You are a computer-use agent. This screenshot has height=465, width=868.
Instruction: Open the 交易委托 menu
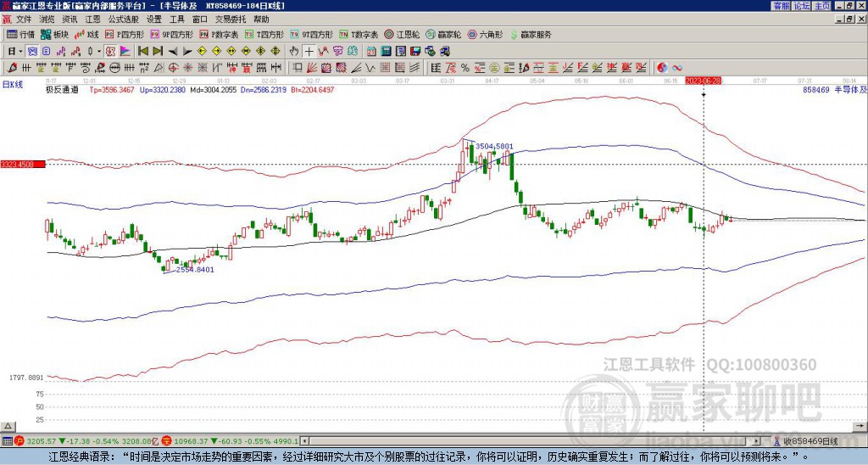click(x=231, y=20)
